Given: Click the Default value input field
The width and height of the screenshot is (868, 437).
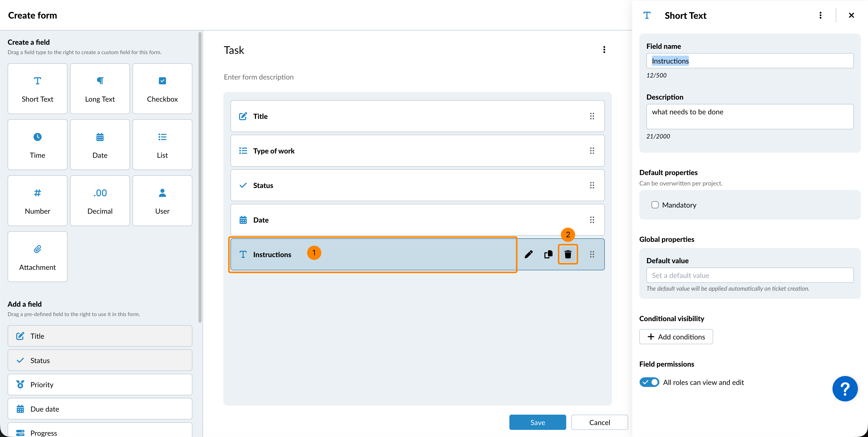Looking at the screenshot, I should point(749,275).
